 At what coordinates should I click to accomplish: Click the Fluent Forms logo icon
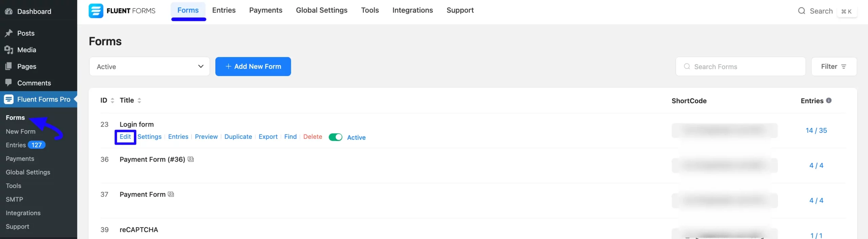click(x=96, y=11)
